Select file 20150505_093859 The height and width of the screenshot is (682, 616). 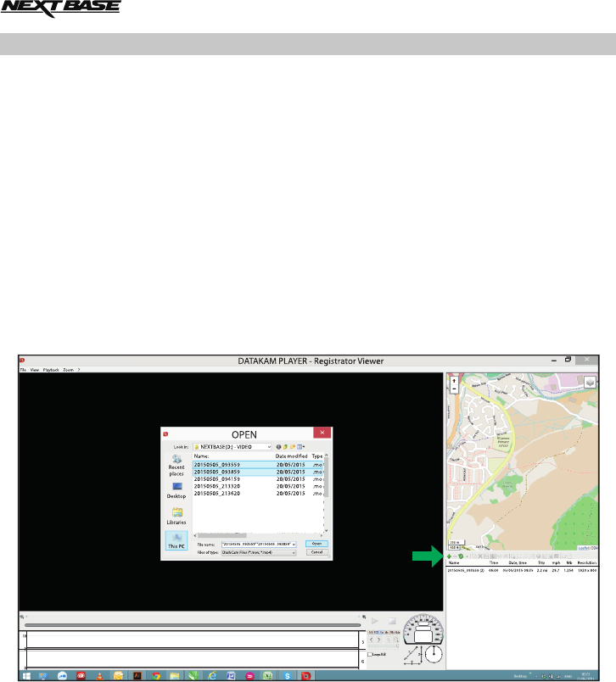point(258,472)
